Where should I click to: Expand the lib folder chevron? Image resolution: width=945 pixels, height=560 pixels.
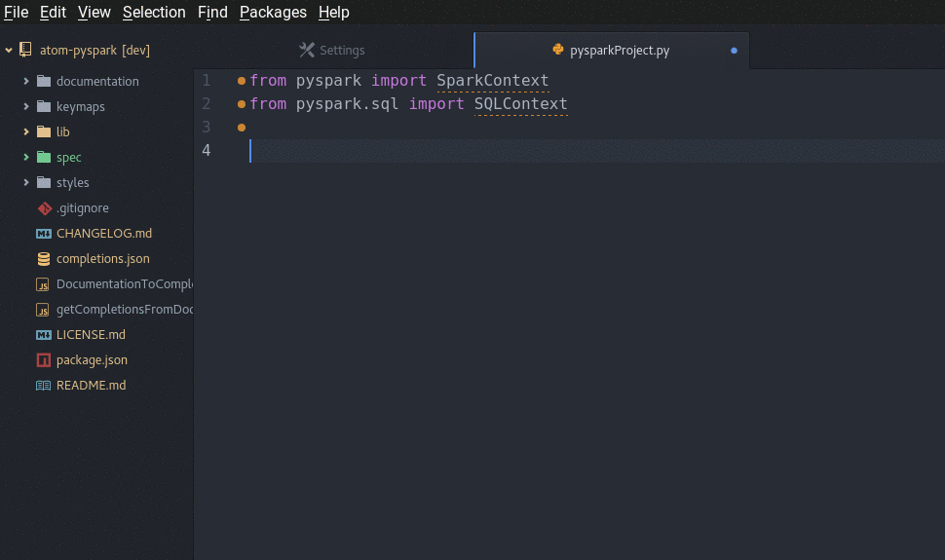tap(26, 131)
